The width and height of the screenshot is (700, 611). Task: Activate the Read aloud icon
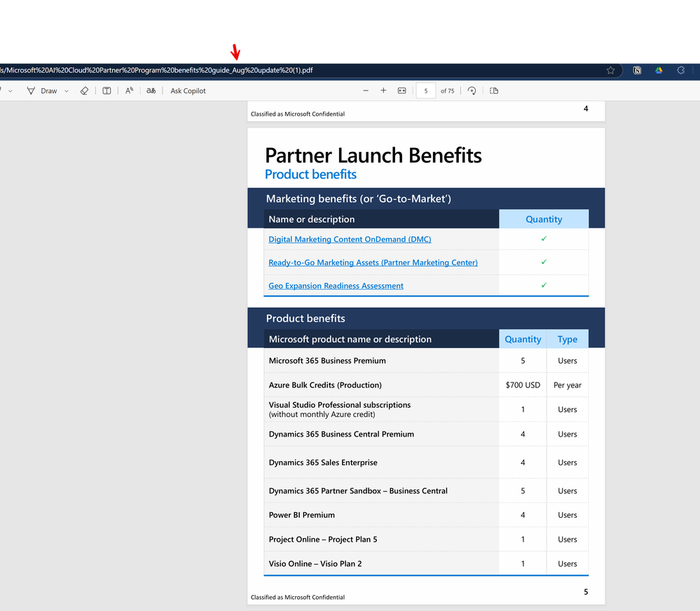pyautogui.click(x=130, y=90)
